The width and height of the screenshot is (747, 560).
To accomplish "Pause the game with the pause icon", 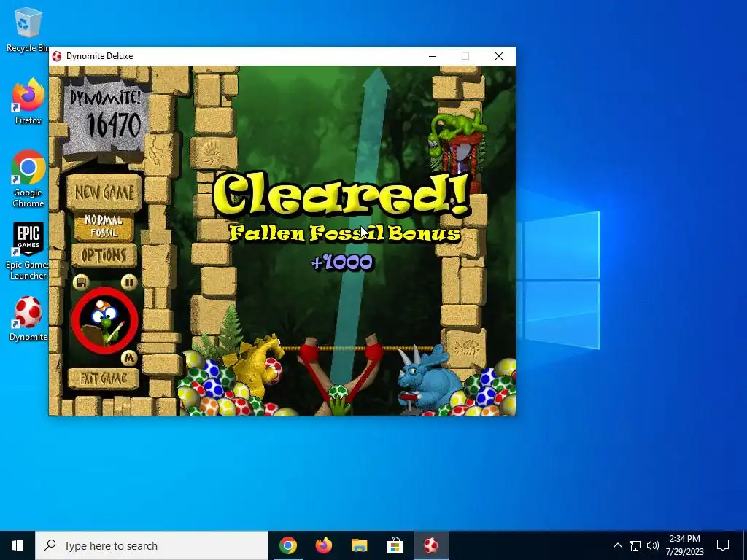I will 128,282.
